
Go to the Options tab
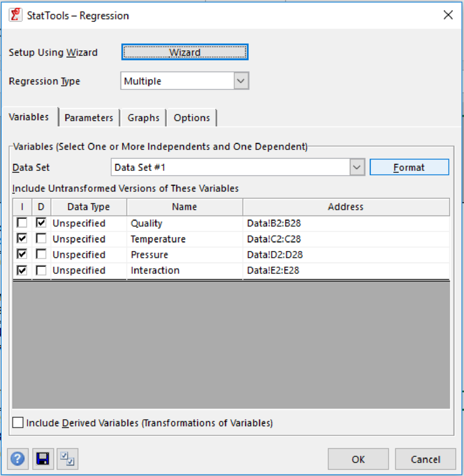click(x=191, y=118)
